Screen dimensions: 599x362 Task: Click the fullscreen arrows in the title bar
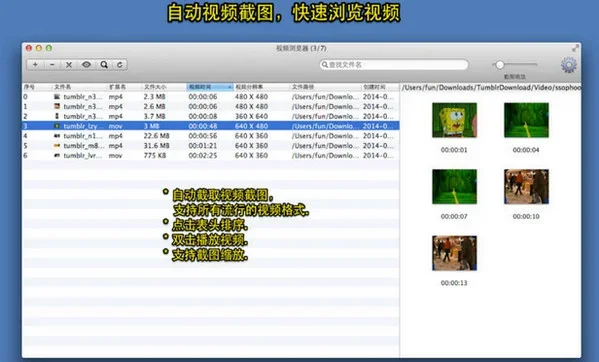[x=575, y=48]
